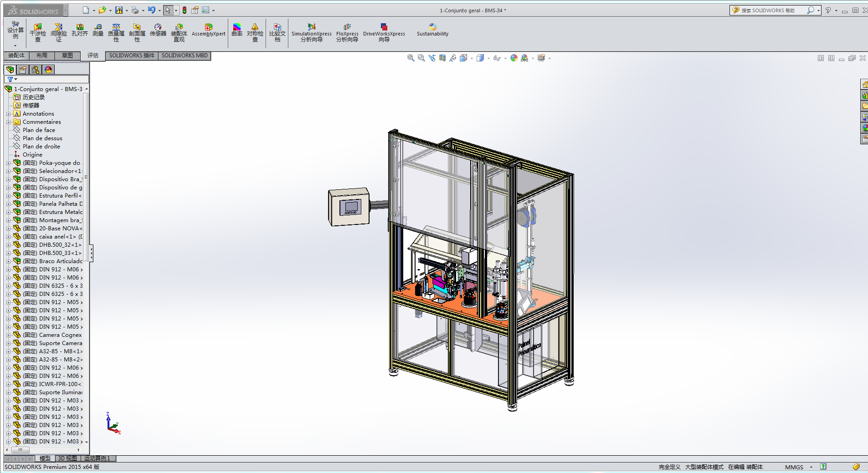Open the ConfigurationManager tab icon
Image resolution: width=868 pixels, height=473 pixels.
click(x=36, y=70)
